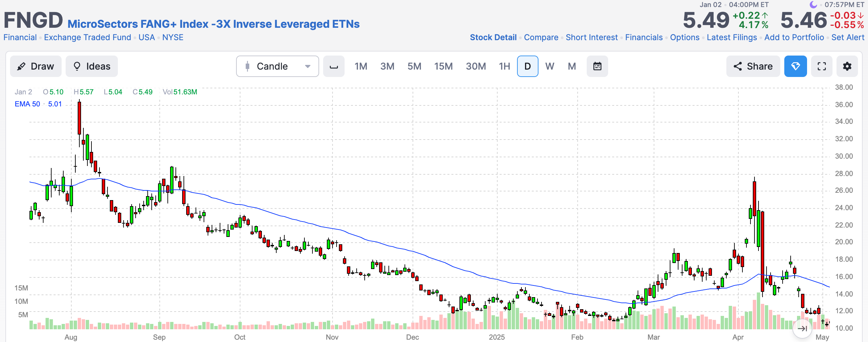Click the Add to Portfolio link

794,37
